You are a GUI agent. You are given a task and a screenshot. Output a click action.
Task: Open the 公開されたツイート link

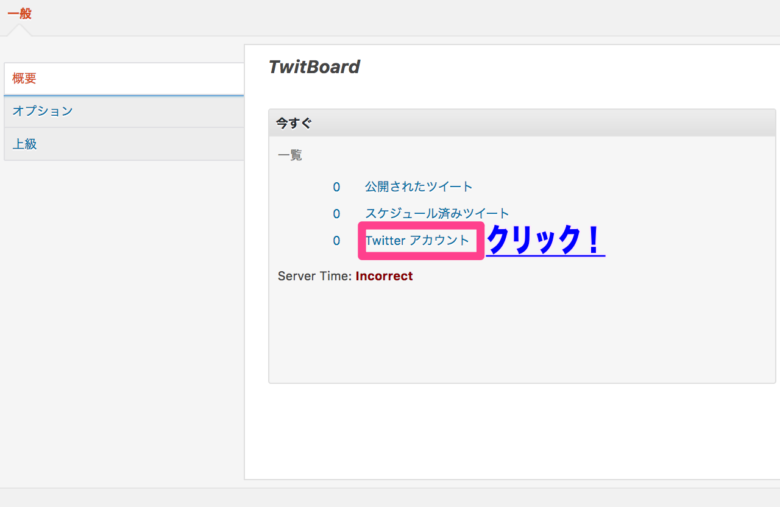tap(418, 187)
